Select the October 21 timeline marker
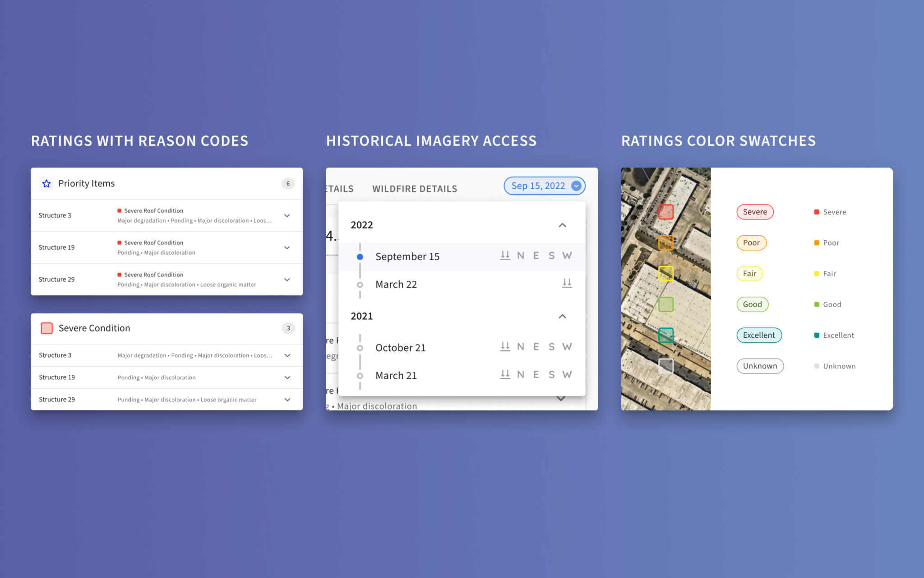 360,347
